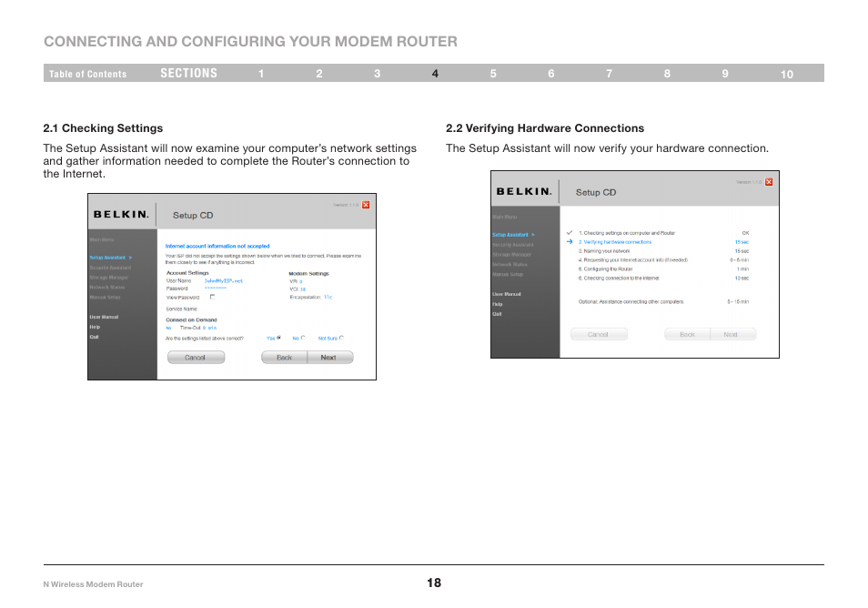Click Back in the Checking Settings window
The image size is (868, 608).
[284, 358]
